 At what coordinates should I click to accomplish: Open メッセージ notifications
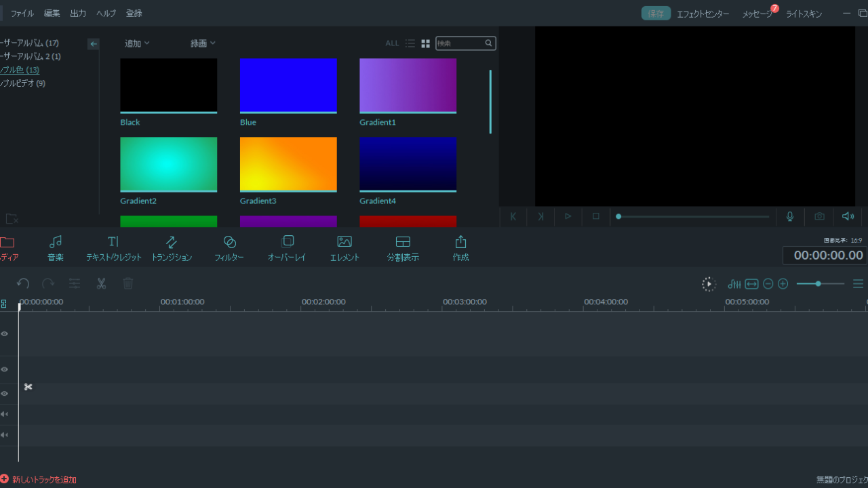tap(757, 14)
